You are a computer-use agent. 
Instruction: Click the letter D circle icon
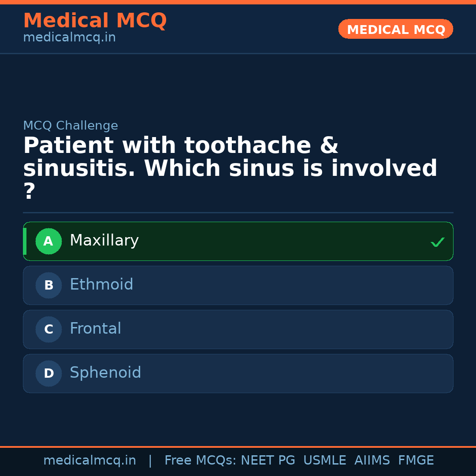[48, 373]
